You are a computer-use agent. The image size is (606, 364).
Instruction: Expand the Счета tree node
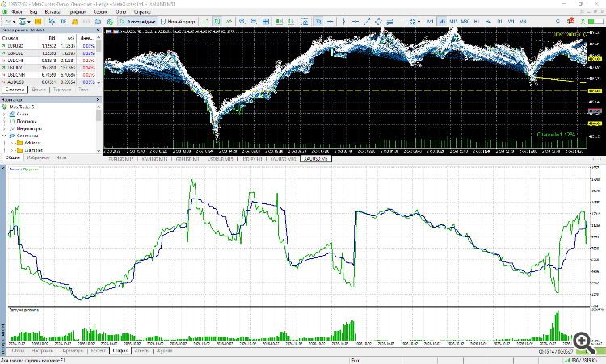(x=4, y=115)
